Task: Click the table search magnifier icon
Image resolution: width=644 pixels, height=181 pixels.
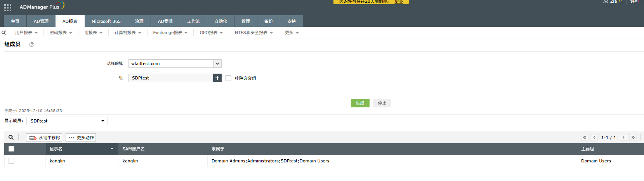Action: tap(11, 137)
